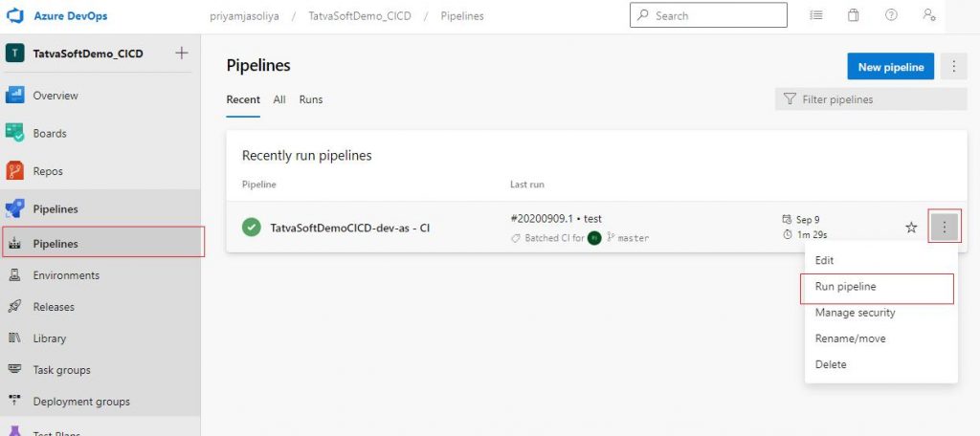Switch to the Runs tab
This screenshot has height=436, width=980.
[x=311, y=99]
